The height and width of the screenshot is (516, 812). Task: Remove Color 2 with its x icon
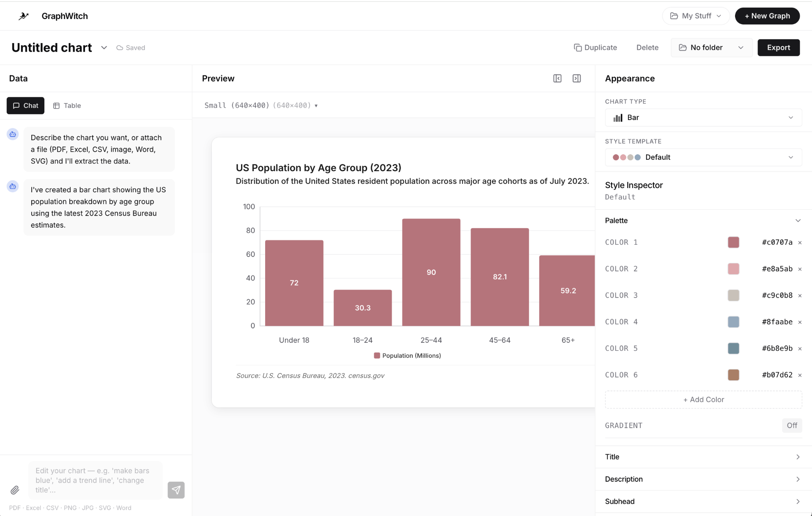800,269
